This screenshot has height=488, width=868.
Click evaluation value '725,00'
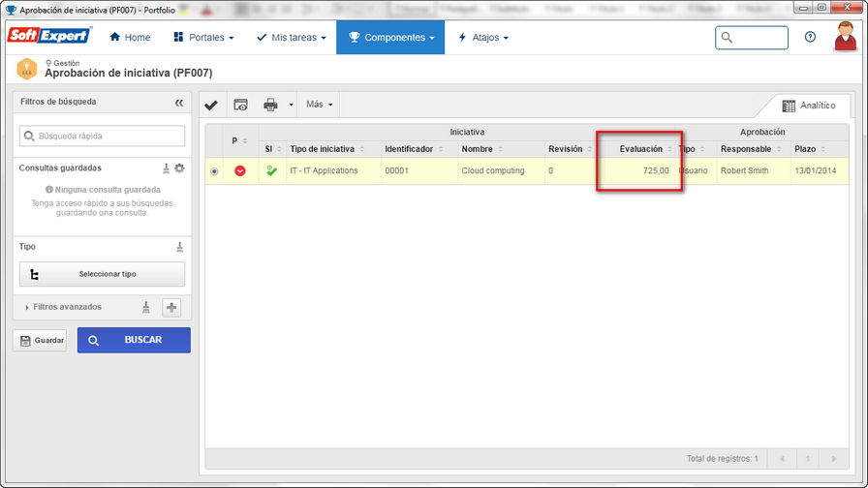coord(656,170)
